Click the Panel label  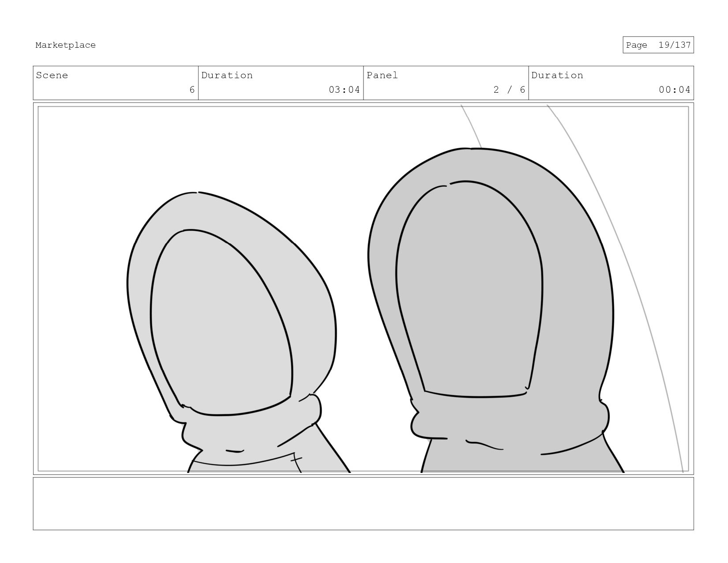pyautogui.click(x=382, y=75)
